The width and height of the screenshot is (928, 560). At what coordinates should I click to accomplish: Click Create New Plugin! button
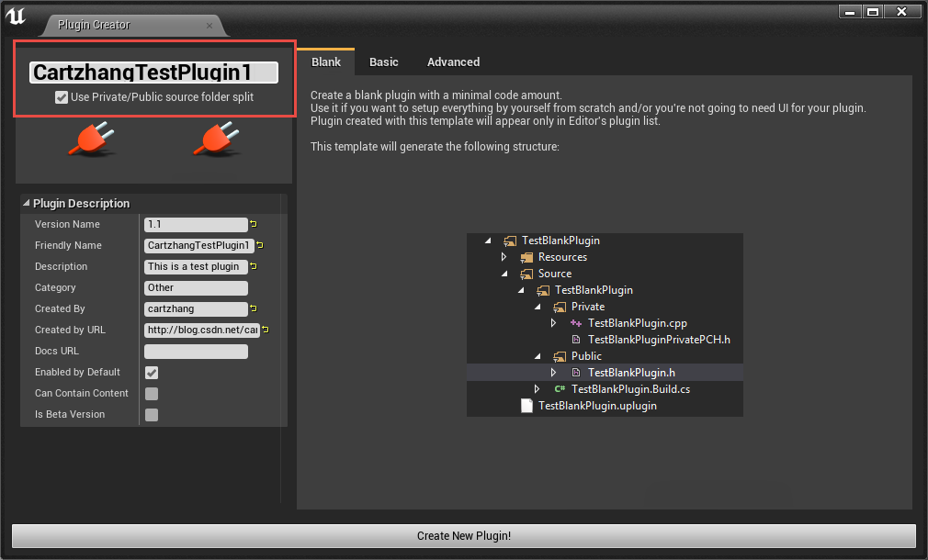(464, 536)
